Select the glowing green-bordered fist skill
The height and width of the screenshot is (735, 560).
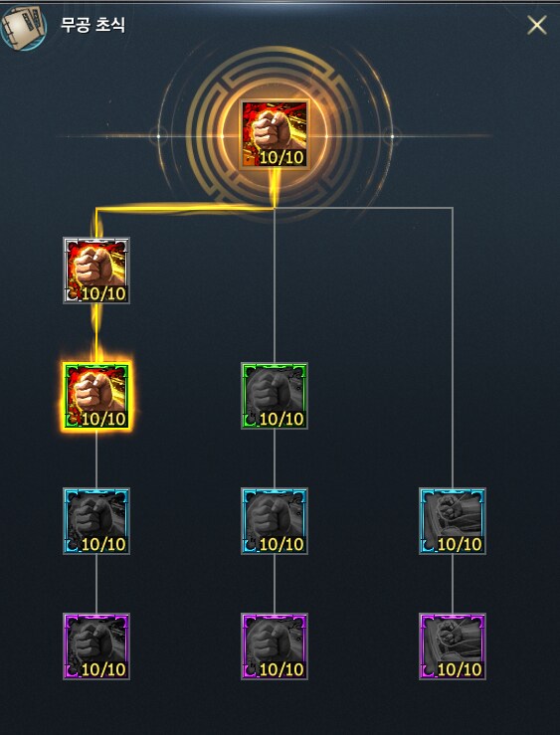click(x=96, y=396)
